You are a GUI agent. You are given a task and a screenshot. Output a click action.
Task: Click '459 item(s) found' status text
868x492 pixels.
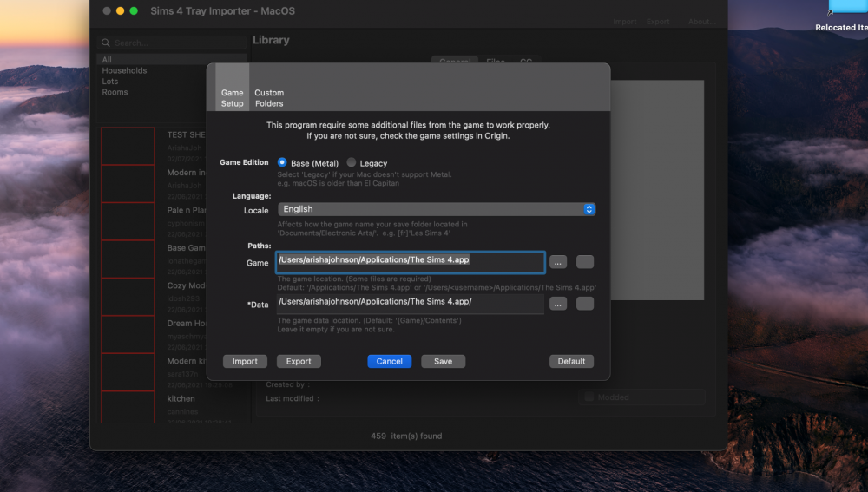406,436
